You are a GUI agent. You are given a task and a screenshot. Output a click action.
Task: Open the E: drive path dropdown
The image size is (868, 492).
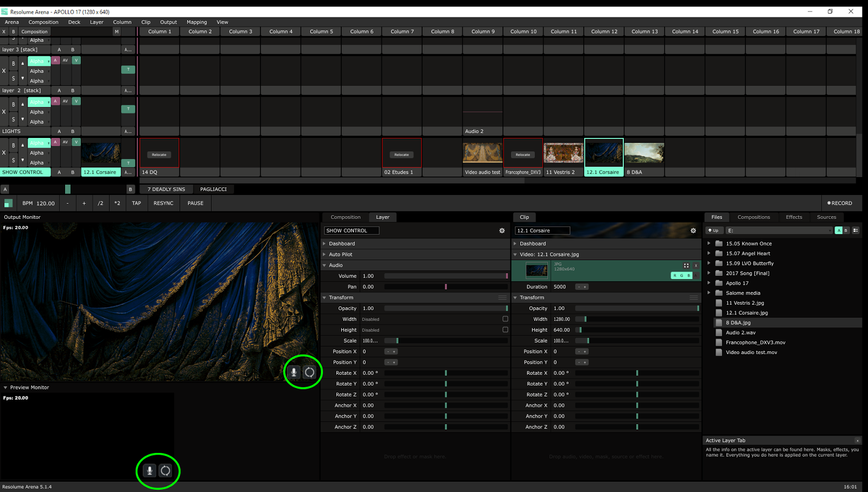[778, 231]
